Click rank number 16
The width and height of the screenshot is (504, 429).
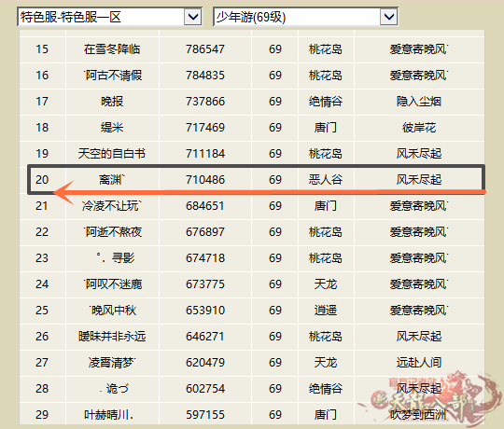click(x=42, y=76)
